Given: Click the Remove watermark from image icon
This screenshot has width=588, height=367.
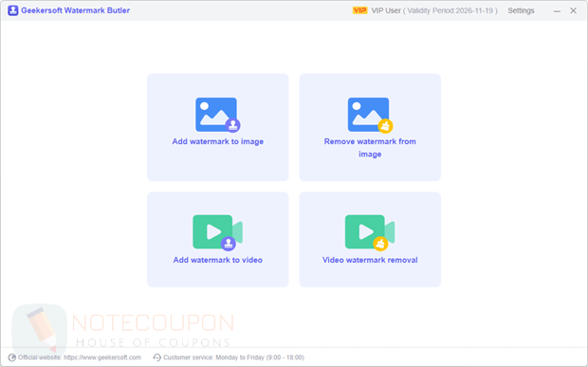Looking at the screenshot, I should pyautogui.click(x=370, y=115).
